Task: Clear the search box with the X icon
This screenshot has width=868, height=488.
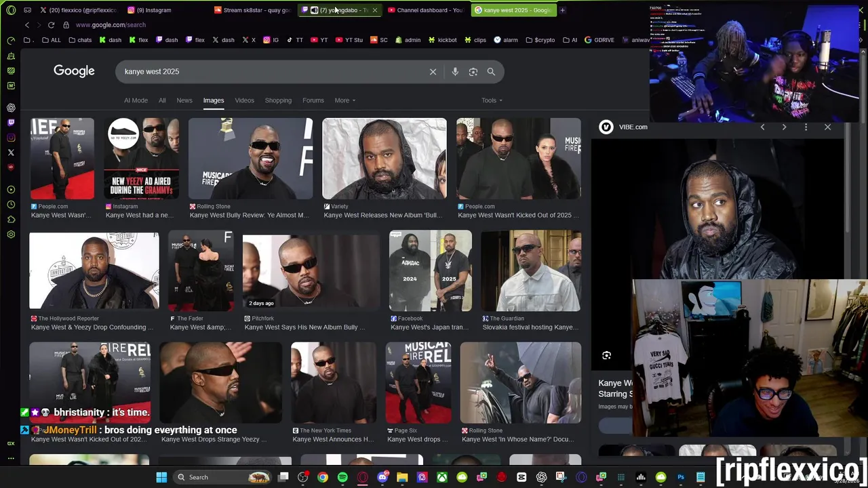Action: [433, 72]
